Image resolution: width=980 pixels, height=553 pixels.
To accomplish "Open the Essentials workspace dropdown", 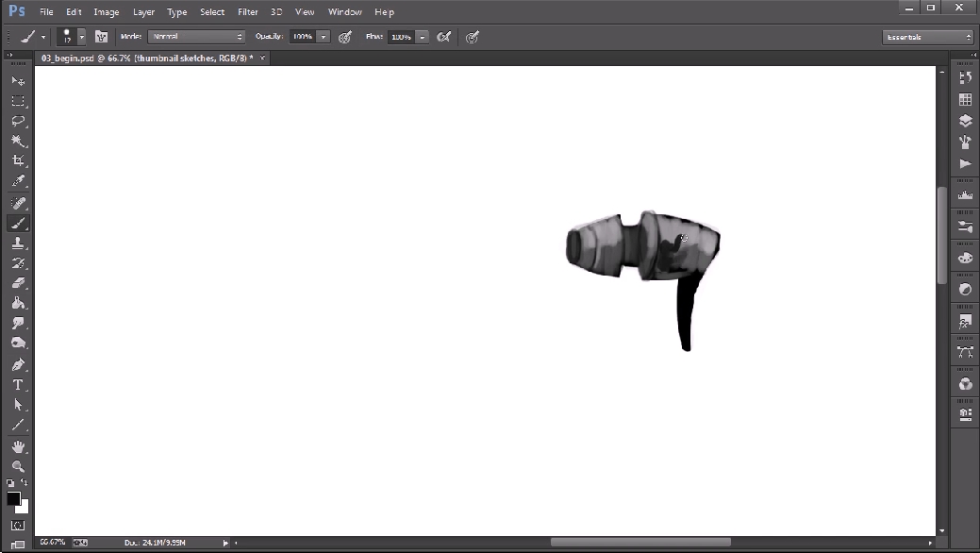I will click(927, 37).
